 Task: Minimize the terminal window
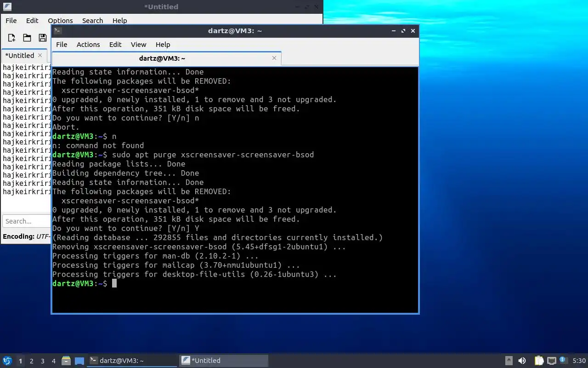pyautogui.click(x=394, y=31)
